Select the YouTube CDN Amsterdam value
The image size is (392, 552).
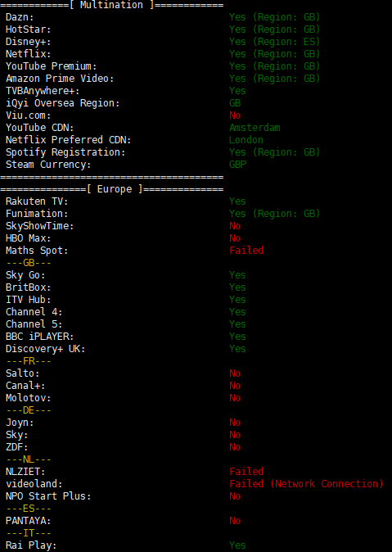(x=255, y=128)
